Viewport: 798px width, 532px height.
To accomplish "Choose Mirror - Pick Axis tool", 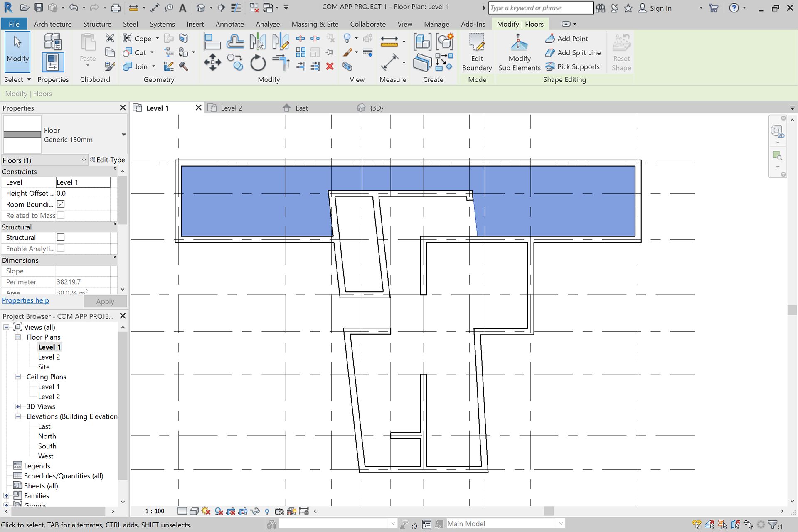I will coord(258,42).
